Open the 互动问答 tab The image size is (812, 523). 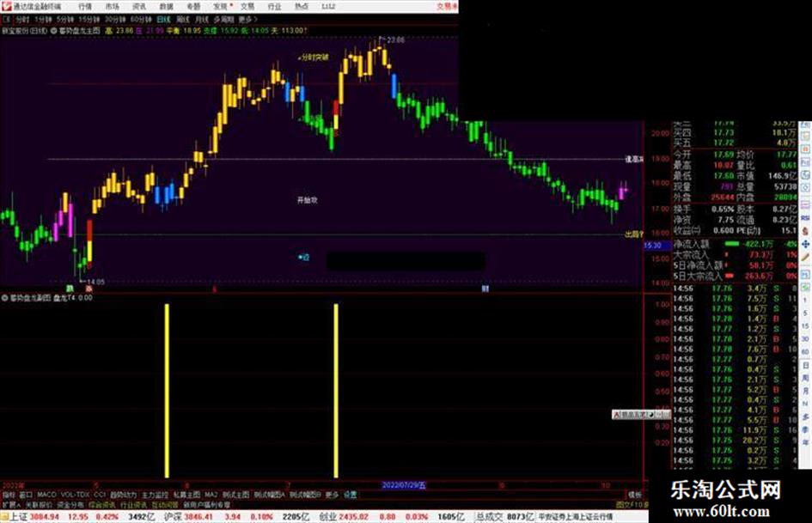pos(165,505)
